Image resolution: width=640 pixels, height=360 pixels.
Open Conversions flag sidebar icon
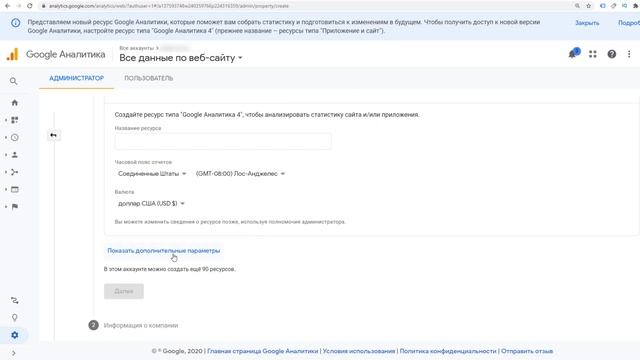pos(15,207)
